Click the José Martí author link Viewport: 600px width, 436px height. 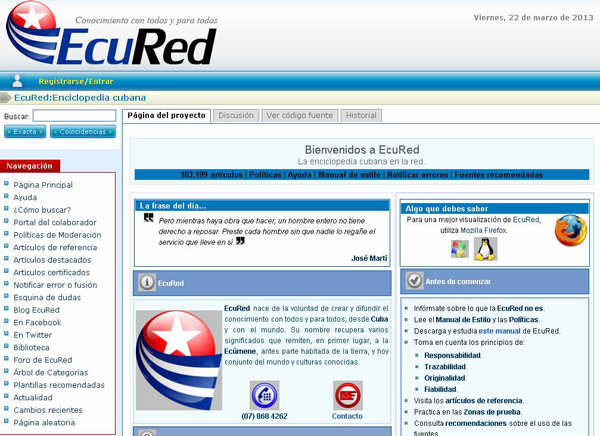pos(369,258)
